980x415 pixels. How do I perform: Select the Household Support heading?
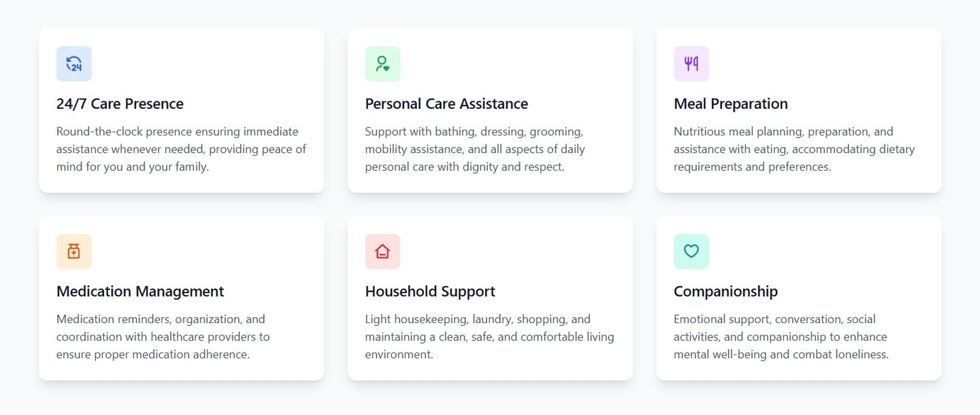tap(430, 292)
